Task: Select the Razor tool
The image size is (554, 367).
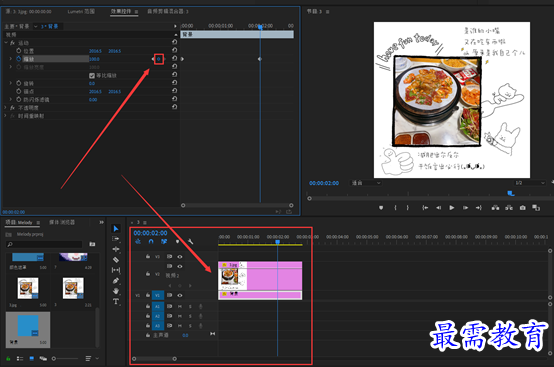Action: coord(116,260)
